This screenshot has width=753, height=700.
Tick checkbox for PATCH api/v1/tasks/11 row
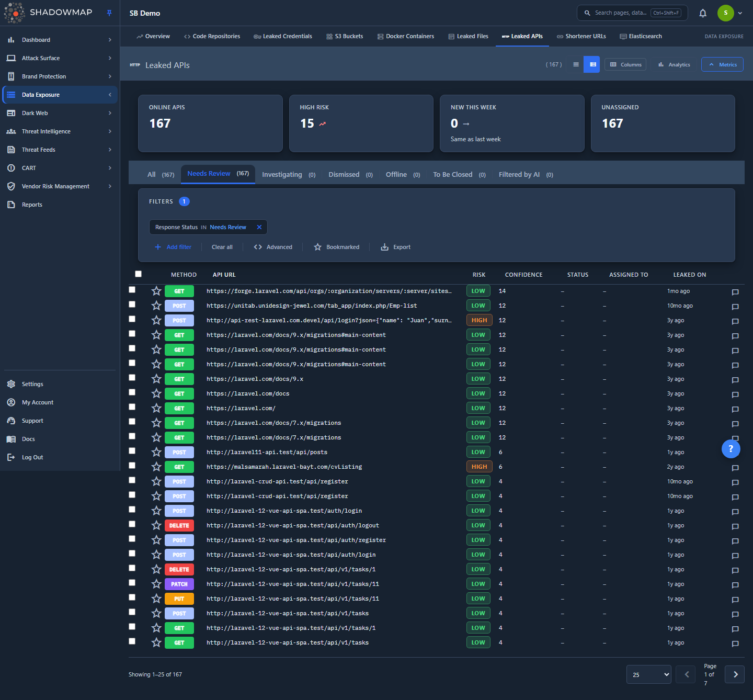[x=132, y=582]
